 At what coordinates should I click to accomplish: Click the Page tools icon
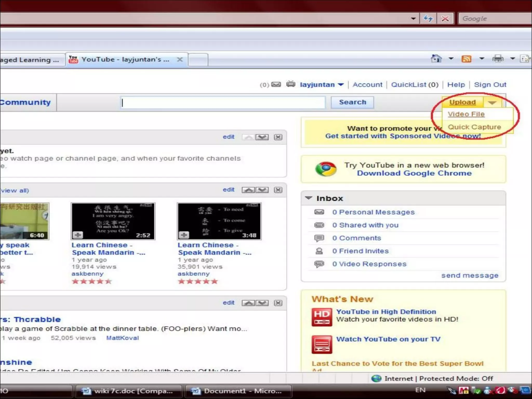click(x=525, y=59)
